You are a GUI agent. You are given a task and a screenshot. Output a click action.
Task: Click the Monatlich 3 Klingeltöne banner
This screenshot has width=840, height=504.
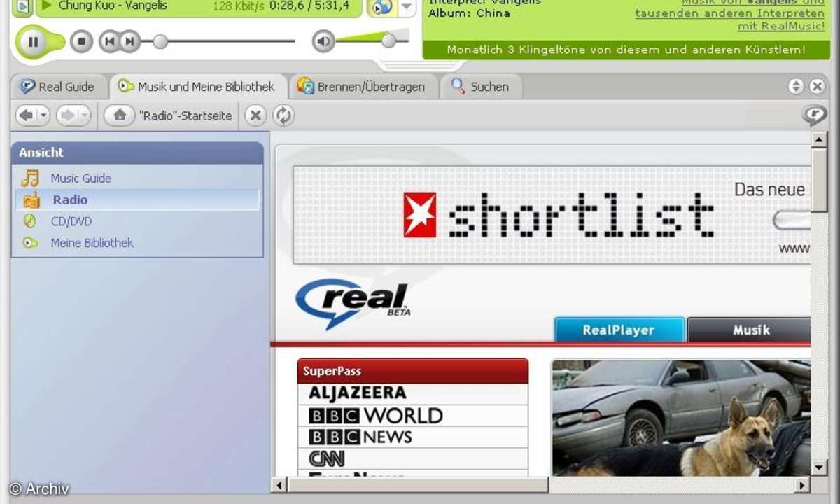coord(626,50)
